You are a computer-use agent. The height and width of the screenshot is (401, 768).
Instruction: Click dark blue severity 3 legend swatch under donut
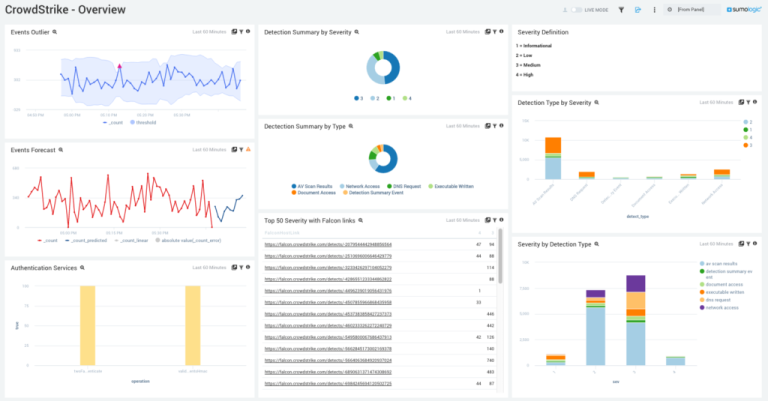(356, 98)
